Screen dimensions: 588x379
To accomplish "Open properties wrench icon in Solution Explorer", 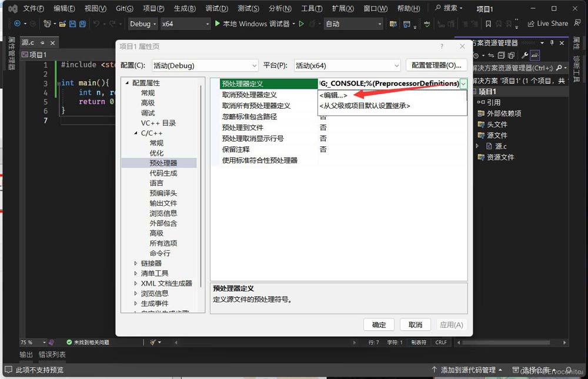I will click(x=524, y=55).
